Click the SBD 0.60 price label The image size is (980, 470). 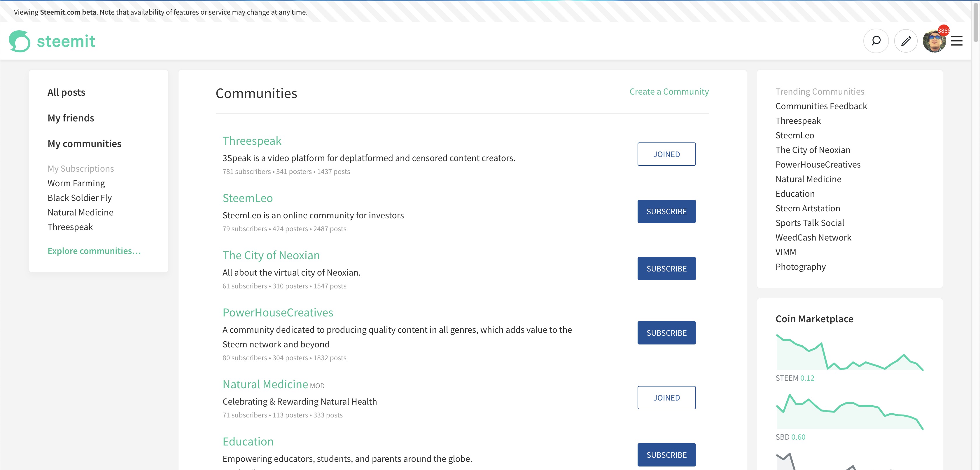click(x=790, y=437)
